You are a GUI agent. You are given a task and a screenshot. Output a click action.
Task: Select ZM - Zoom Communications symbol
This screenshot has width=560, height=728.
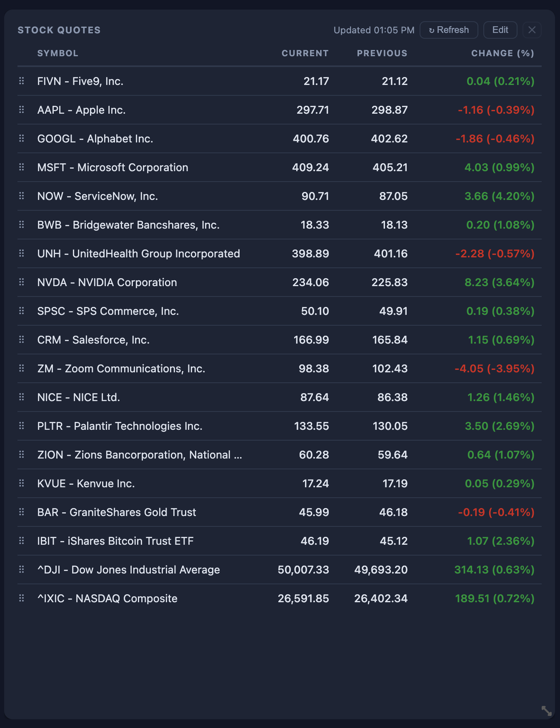click(121, 369)
